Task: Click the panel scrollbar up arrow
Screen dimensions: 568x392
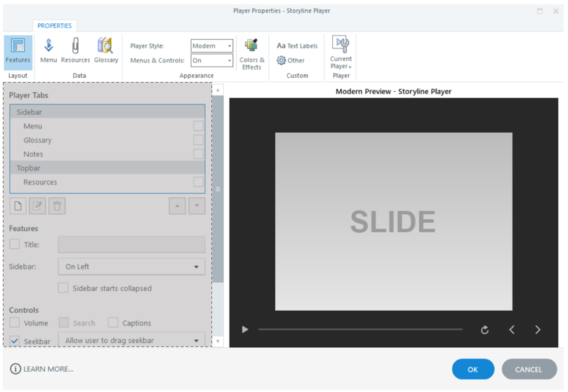Action: click(x=218, y=90)
